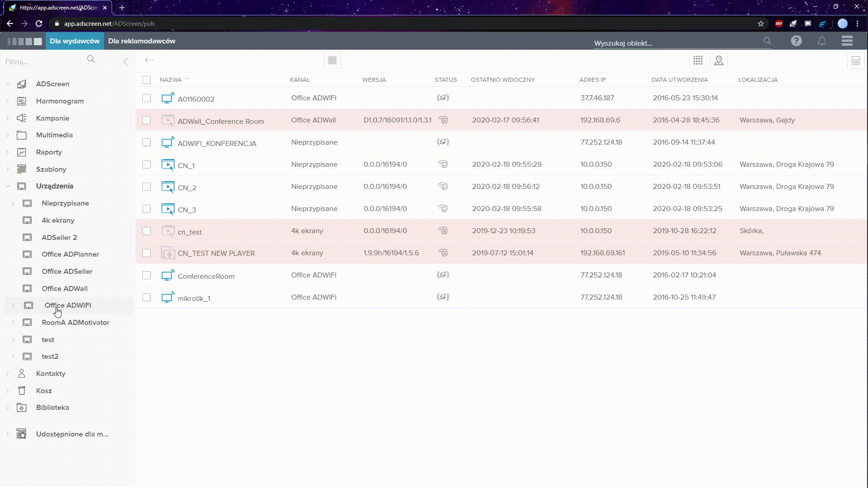Open the hamburger main menu
The image size is (868, 488).
point(847,41)
